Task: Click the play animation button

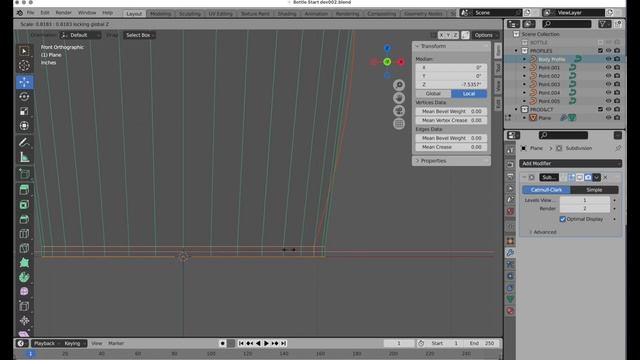Action: [x=266, y=343]
